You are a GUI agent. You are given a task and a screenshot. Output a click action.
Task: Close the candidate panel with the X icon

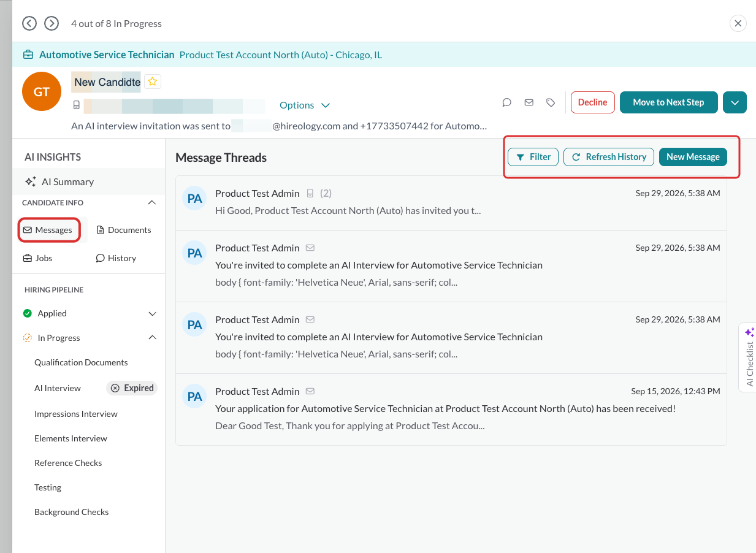tap(738, 23)
